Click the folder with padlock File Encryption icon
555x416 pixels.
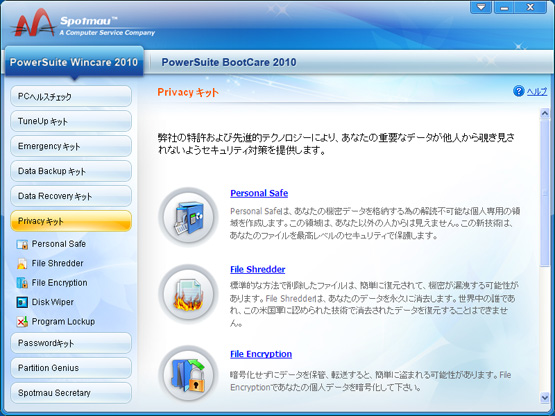(188, 374)
